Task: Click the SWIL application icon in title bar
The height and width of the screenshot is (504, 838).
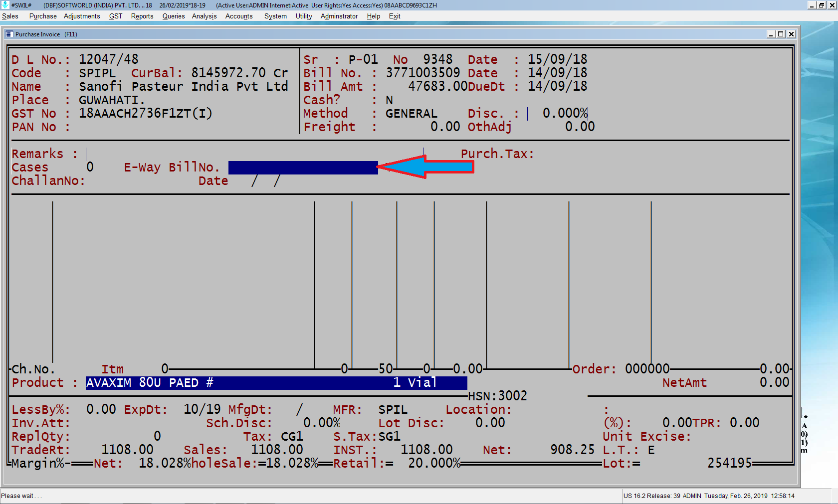Action: 5,5
